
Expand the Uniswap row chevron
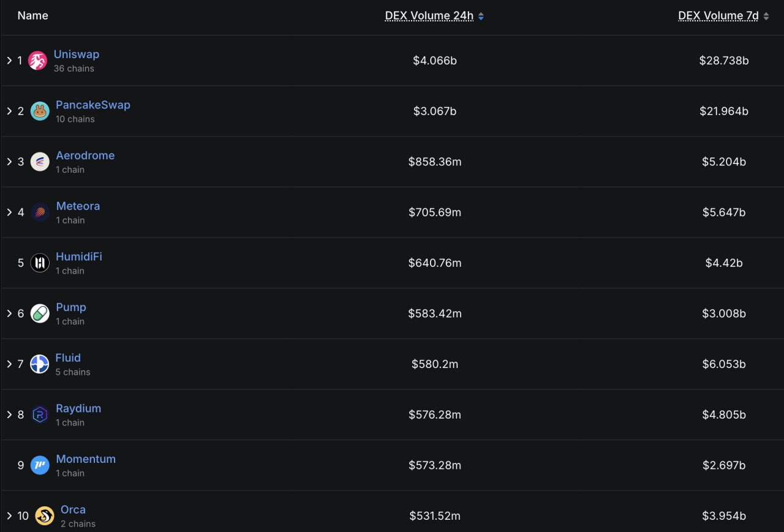9,61
